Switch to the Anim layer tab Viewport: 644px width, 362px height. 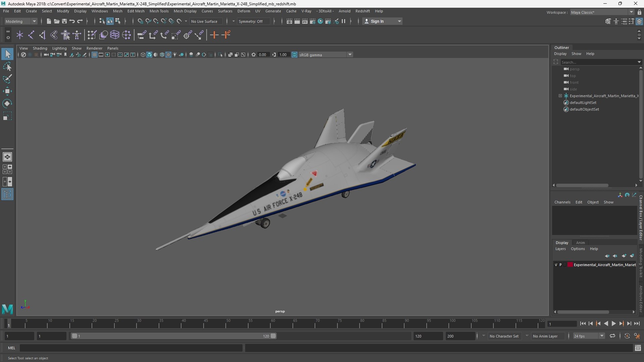(x=580, y=243)
